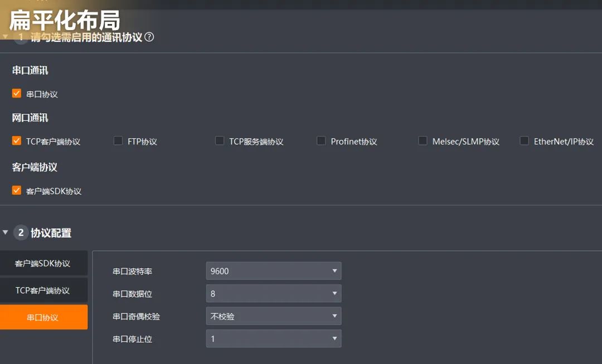Screen dimensions: 602x364
Task: Open the 串口数据位 dropdown
Action: pyautogui.click(x=273, y=293)
